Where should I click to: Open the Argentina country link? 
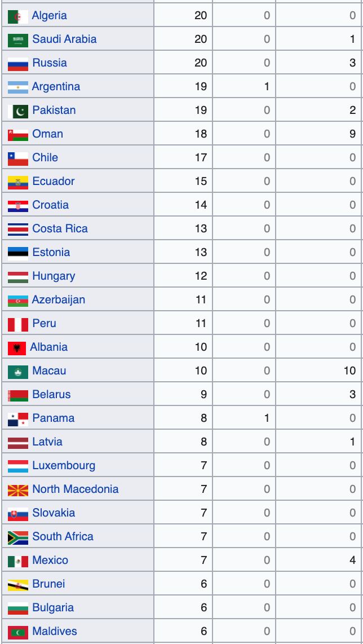[56, 87]
